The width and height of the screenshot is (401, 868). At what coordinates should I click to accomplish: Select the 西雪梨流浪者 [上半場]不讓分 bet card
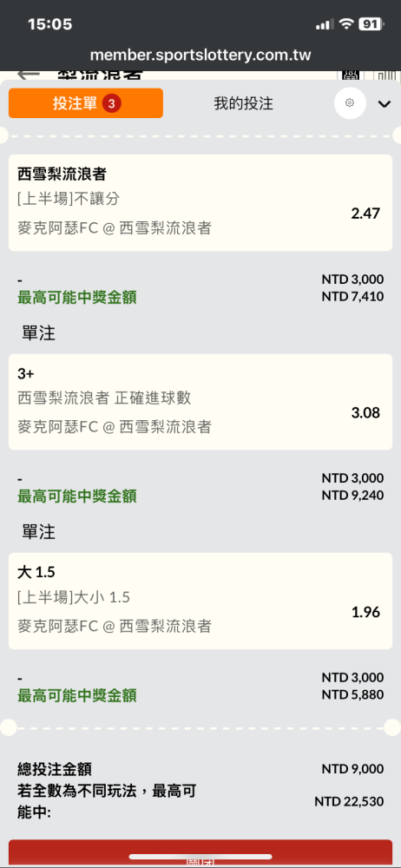[200, 202]
